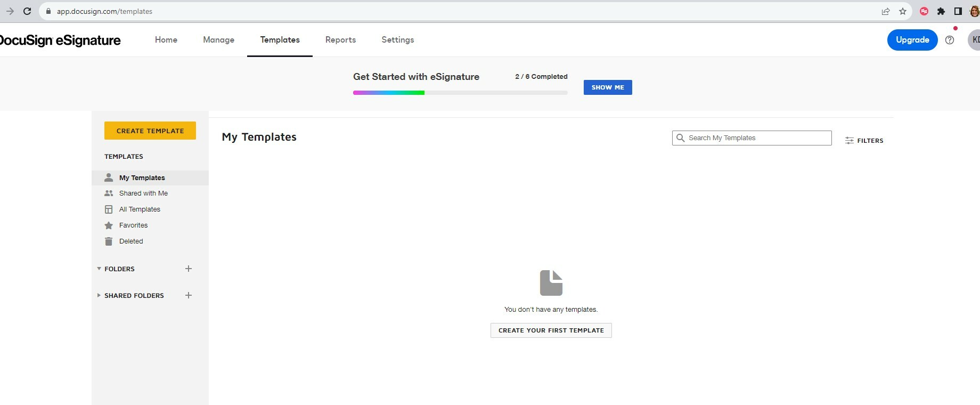
Task: Click the FOLDERS section label
Action: pos(119,269)
